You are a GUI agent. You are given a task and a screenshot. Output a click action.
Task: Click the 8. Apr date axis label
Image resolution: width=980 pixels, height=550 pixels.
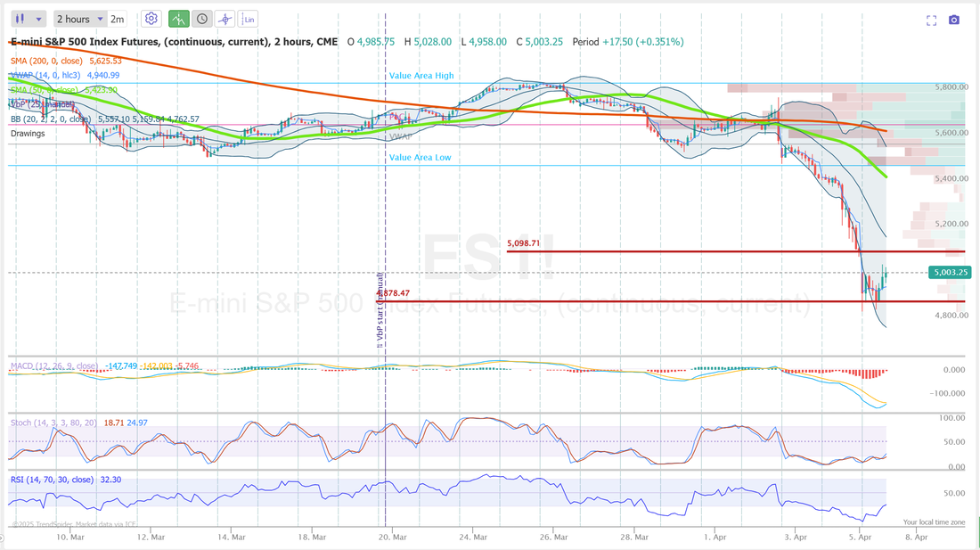pos(916,537)
